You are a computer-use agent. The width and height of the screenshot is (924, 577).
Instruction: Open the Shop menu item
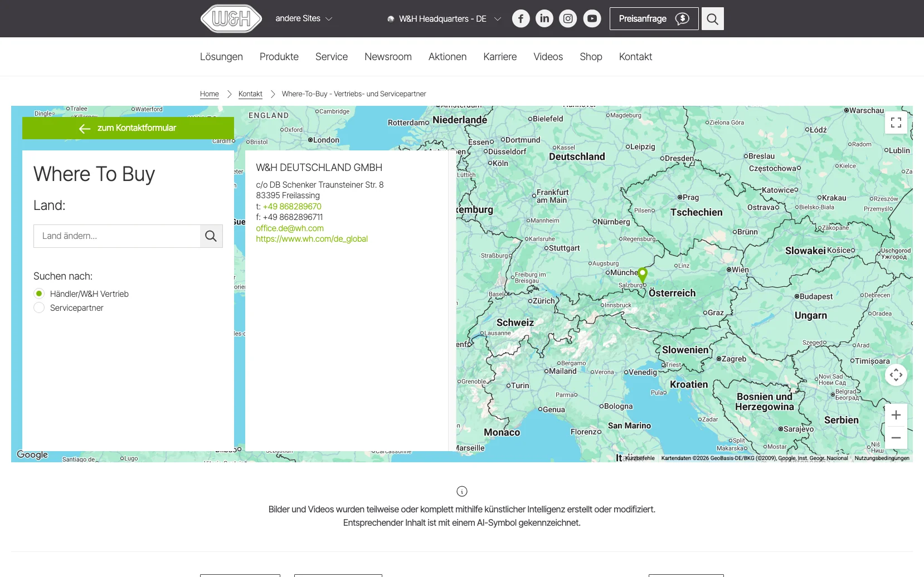click(x=591, y=57)
